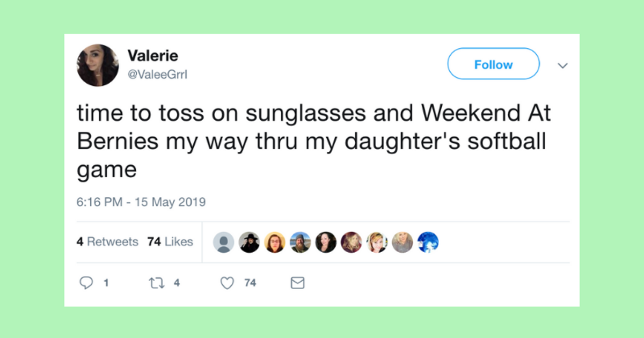
Task: Retweet the post via the retweet arrows icon
Action: pyautogui.click(x=155, y=282)
